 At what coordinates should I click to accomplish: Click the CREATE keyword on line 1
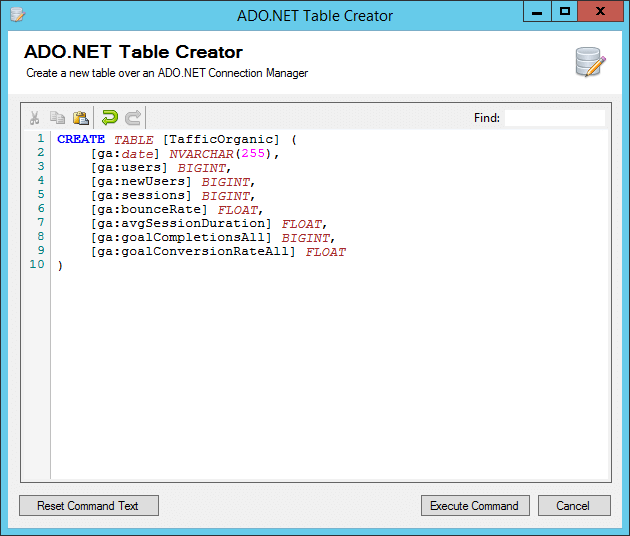coord(81,139)
